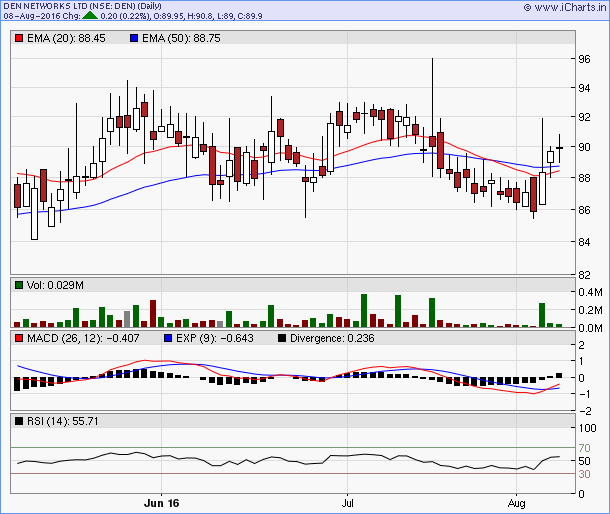The image size is (610, 514).
Task: Click the Vol: 0.029M label
Action: tap(55, 285)
